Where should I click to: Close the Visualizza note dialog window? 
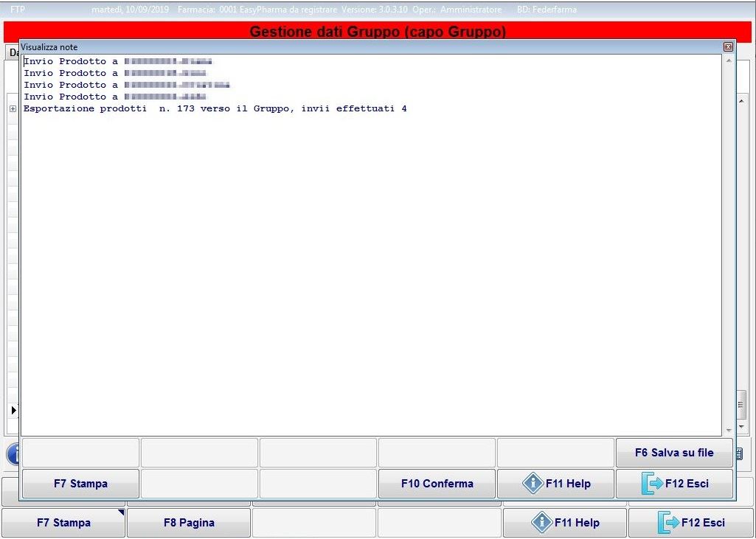pyautogui.click(x=728, y=47)
